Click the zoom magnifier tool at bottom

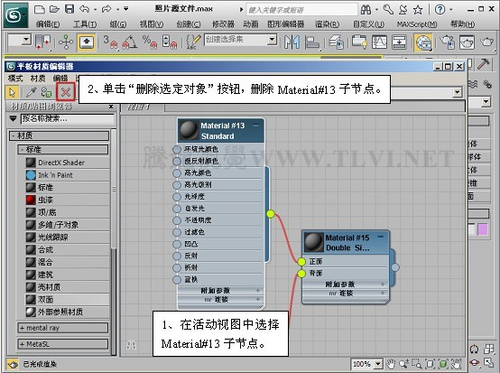[x=404, y=364]
